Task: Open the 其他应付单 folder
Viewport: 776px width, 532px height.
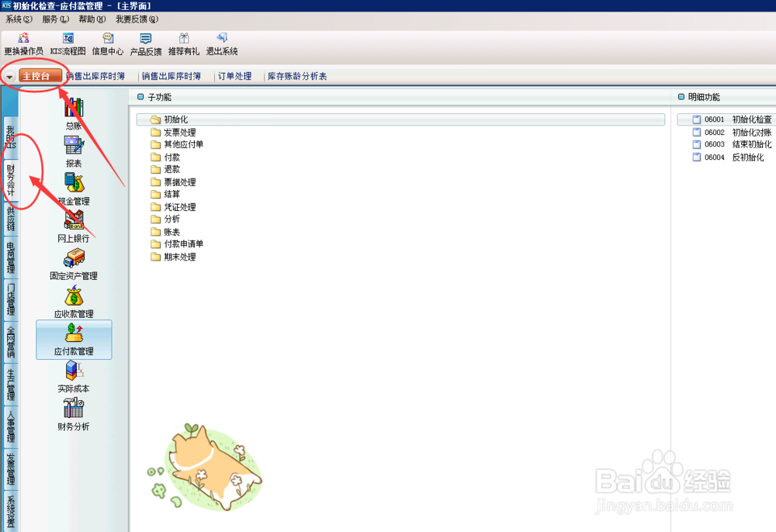Action: click(177, 144)
